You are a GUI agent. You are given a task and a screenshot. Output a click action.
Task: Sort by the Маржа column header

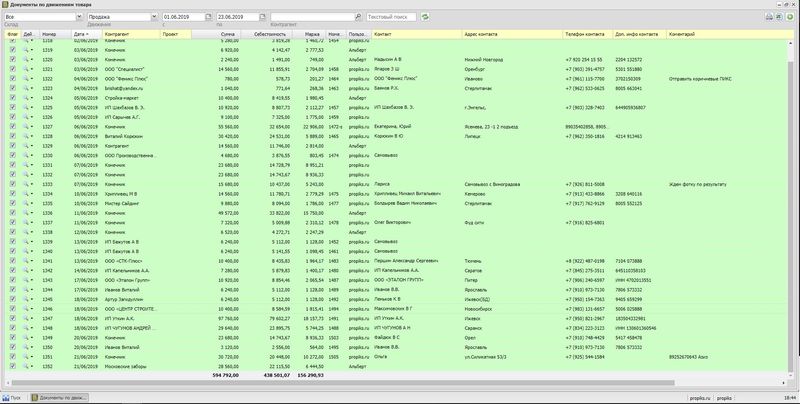coord(310,34)
